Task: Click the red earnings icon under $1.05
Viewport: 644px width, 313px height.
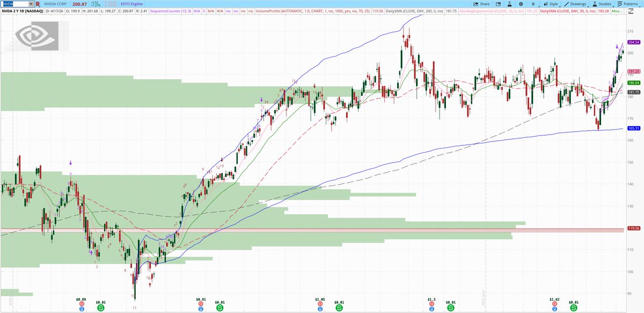Action: 320,303
